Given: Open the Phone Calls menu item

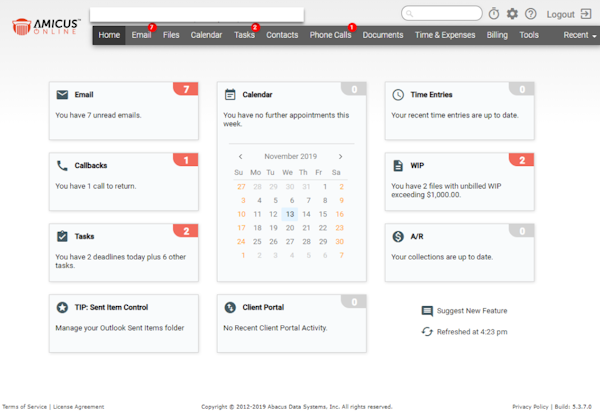Looking at the screenshot, I should pos(330,35).
